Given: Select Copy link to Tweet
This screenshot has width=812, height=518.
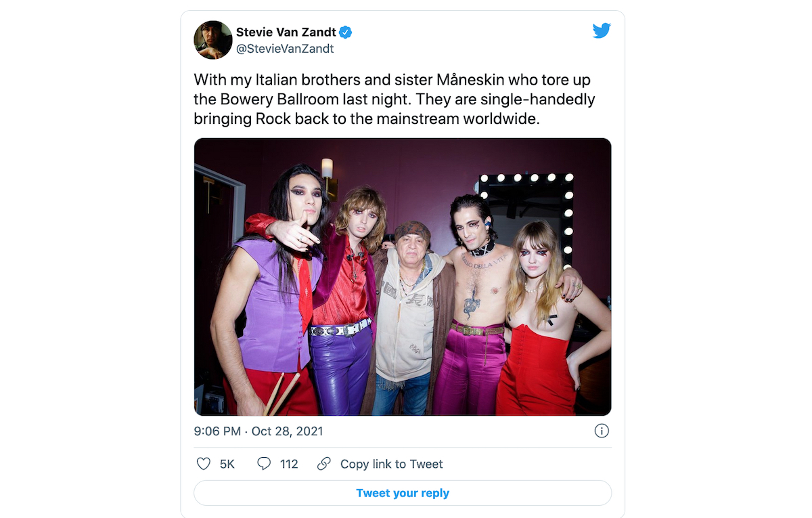Looking at the screenshot, I should [x=392, y=464].
